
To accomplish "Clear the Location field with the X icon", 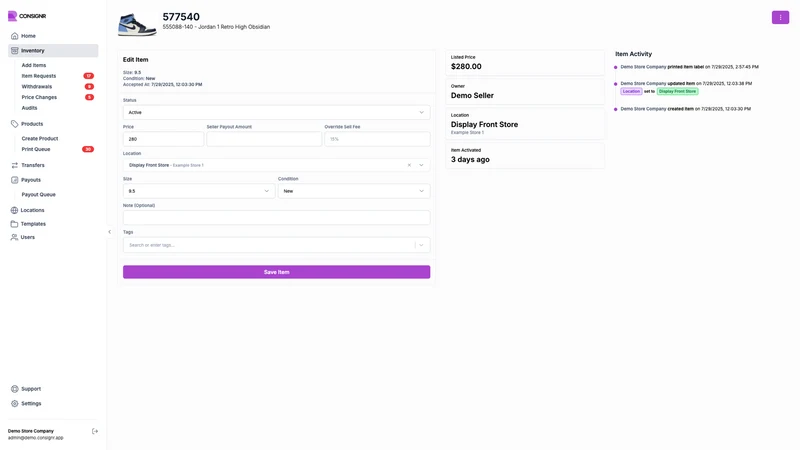I will tap(409, 165).
